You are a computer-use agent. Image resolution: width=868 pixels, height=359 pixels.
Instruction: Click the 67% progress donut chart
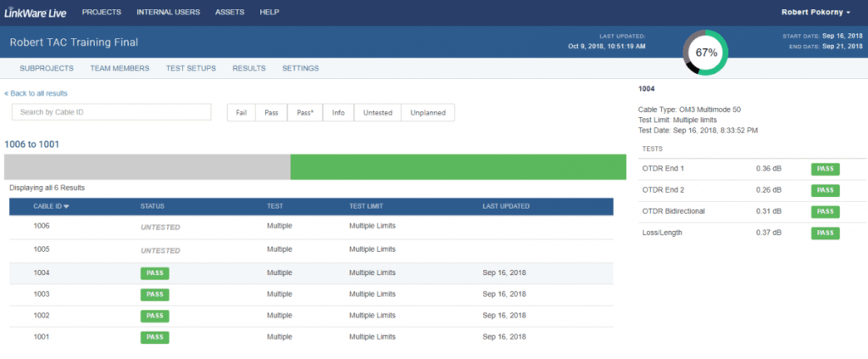706,53
